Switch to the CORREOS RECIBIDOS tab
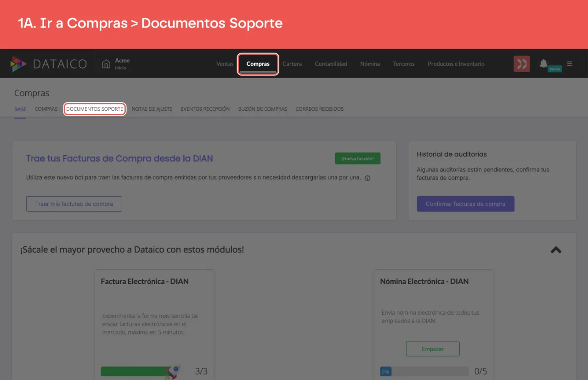The width and height of the screenshot is (588, 380). pos(320,109)
